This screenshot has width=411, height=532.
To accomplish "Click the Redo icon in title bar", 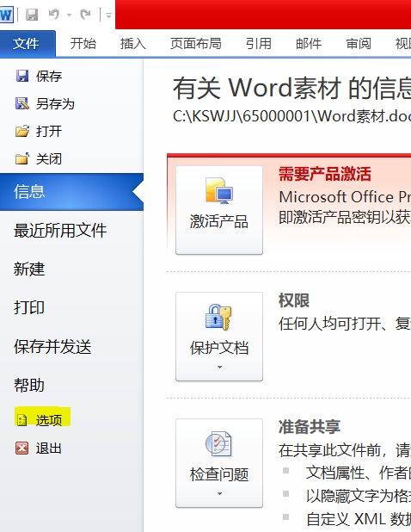I will point(85,15).
